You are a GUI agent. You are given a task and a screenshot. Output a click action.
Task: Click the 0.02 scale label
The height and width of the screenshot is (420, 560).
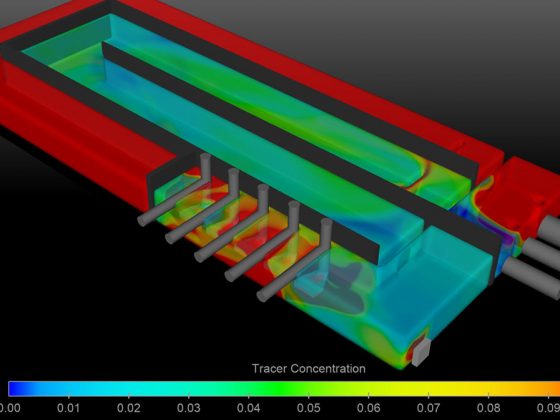coord(129,408)
